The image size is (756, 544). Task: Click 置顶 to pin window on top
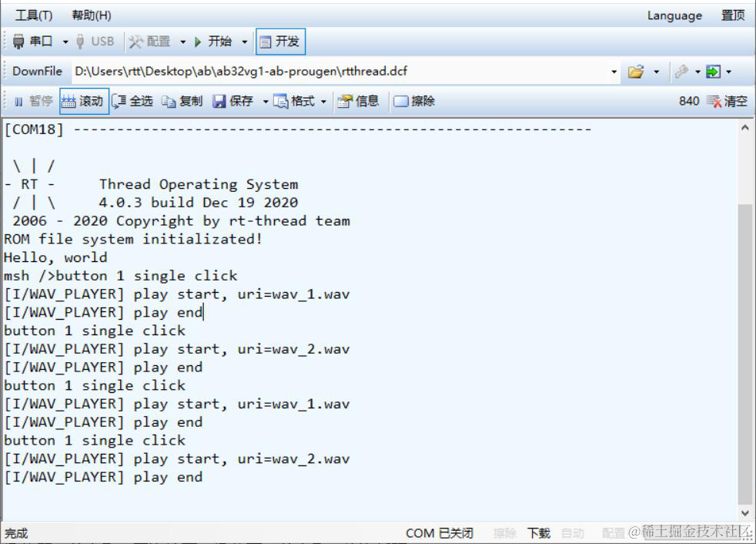click(733, 15)
